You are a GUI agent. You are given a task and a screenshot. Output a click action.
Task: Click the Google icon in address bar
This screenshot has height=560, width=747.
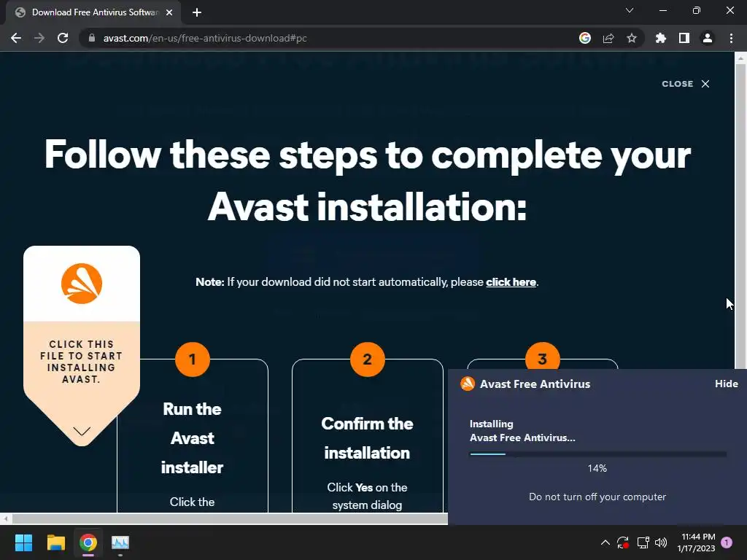click(585, 38)
